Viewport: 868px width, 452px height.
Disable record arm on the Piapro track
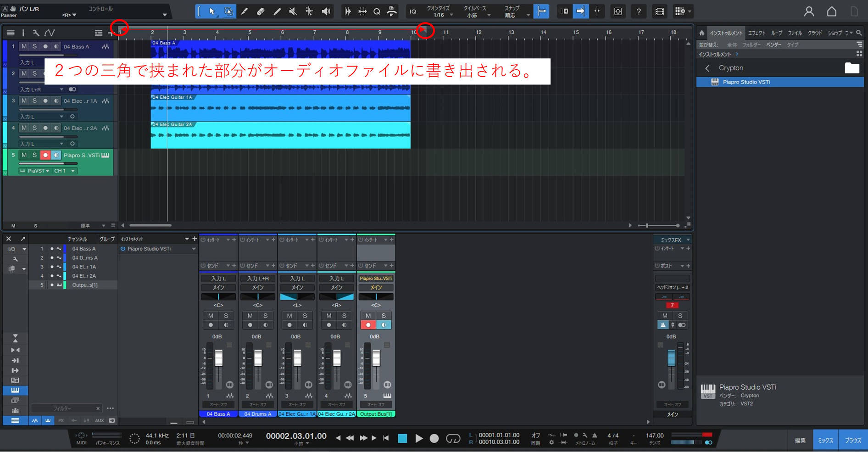pyautogui.click(x=45, y=155)
